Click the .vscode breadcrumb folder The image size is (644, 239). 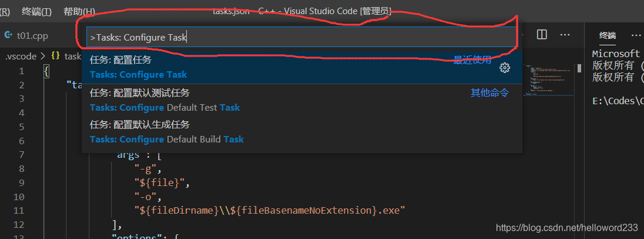(x=21, y=57)
